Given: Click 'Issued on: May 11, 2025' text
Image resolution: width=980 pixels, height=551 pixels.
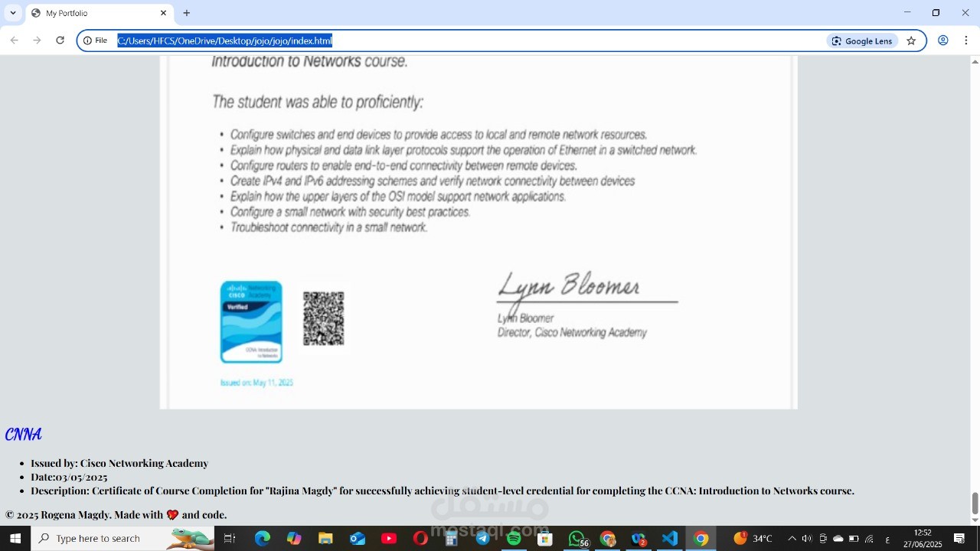Looking at the screenshot, I should [256, 383].
